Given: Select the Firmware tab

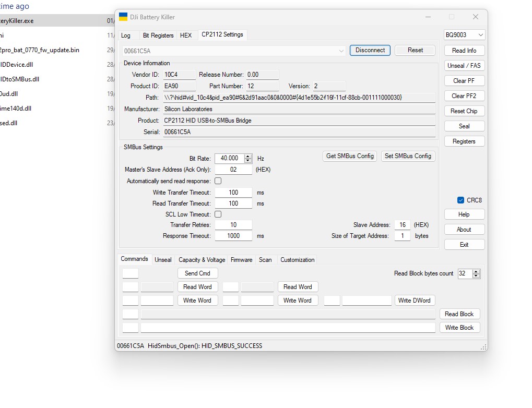Looking at the screenshot, I should click(x=241, y=260).
